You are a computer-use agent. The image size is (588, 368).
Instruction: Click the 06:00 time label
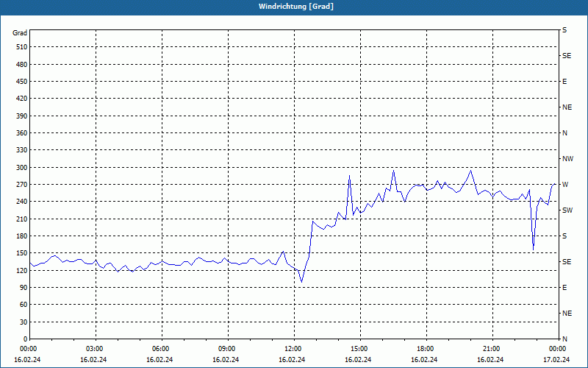coord(160,349)
